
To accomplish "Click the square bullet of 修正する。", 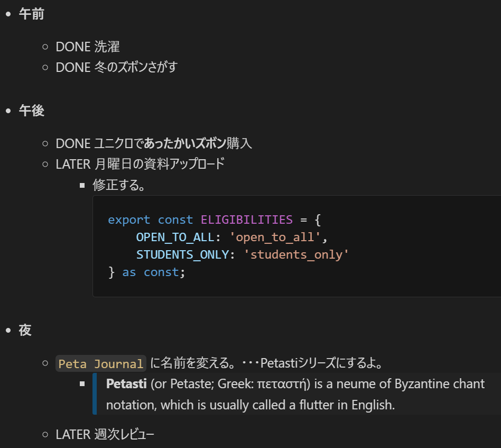I will click(x=82, y=186).
